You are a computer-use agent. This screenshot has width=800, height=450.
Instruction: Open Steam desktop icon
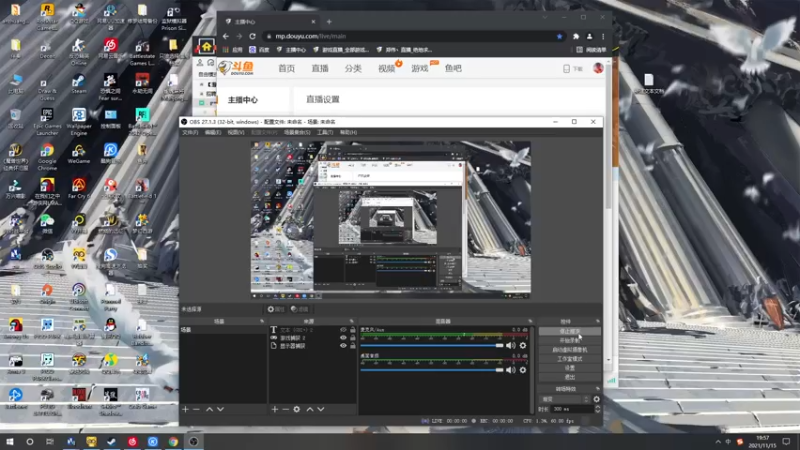tap(79, 85)
